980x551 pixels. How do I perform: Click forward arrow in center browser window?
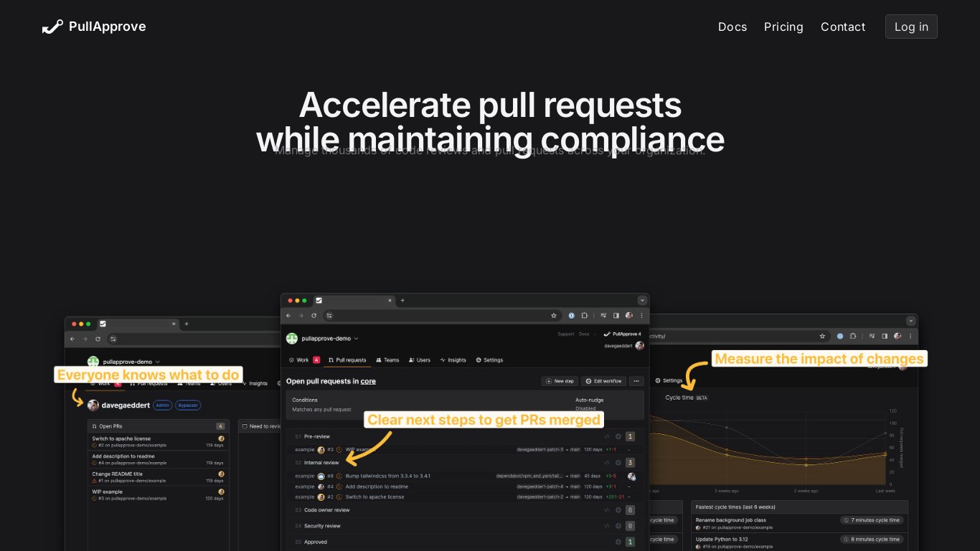click(x=301, y=315)
